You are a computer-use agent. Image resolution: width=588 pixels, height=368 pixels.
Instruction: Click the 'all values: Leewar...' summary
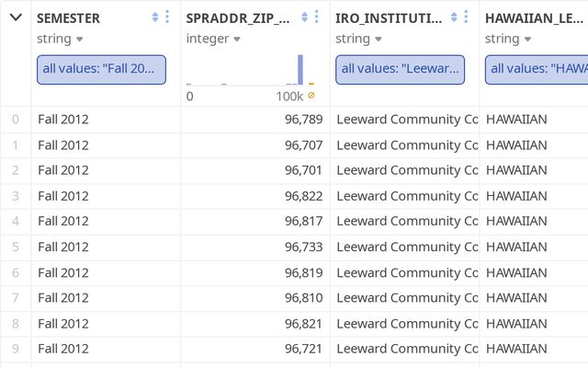coord(401,70)
